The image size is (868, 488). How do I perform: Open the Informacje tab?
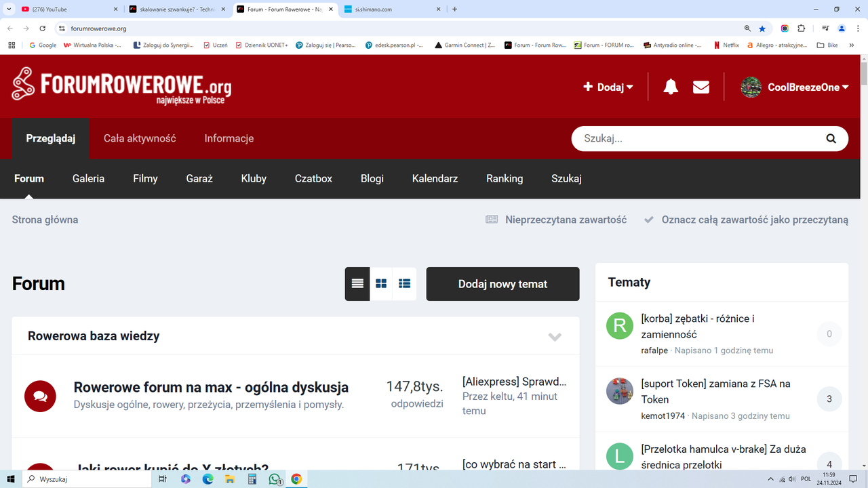coord(229,138)
